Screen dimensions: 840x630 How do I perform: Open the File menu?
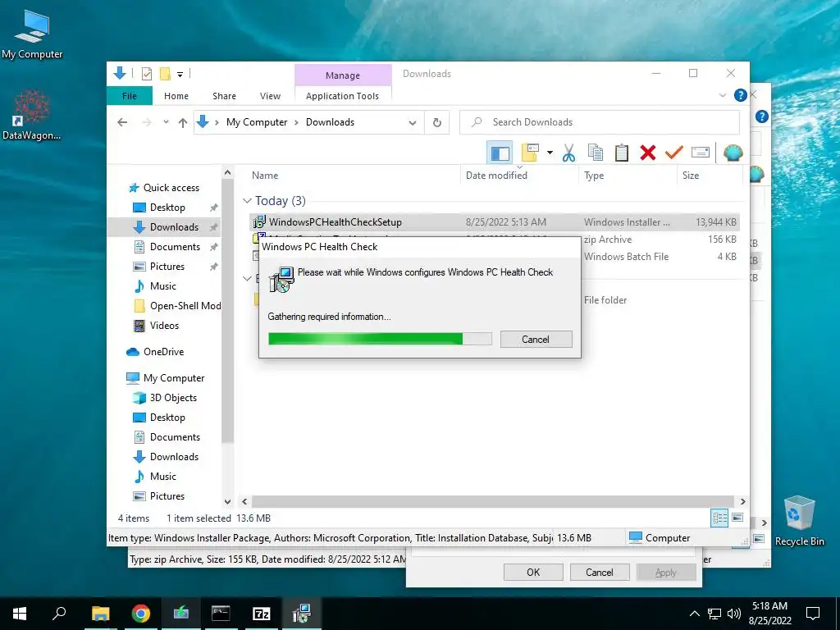tap(130, 96)
